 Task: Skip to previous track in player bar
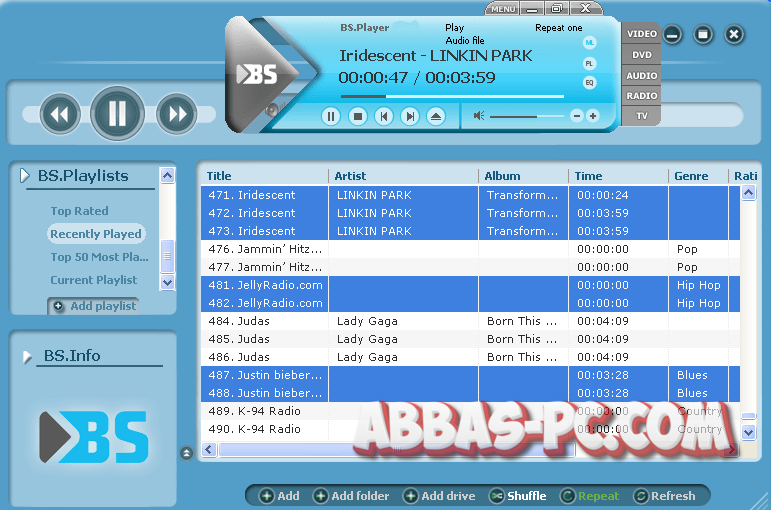coord(384,116)
